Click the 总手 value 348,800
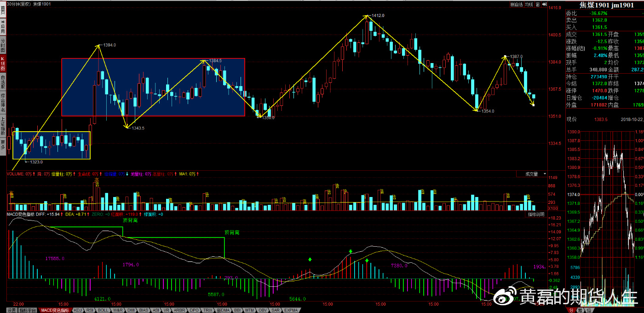This screenshot has width=644, height=313. pyautogui.click(x=598, y=69)
